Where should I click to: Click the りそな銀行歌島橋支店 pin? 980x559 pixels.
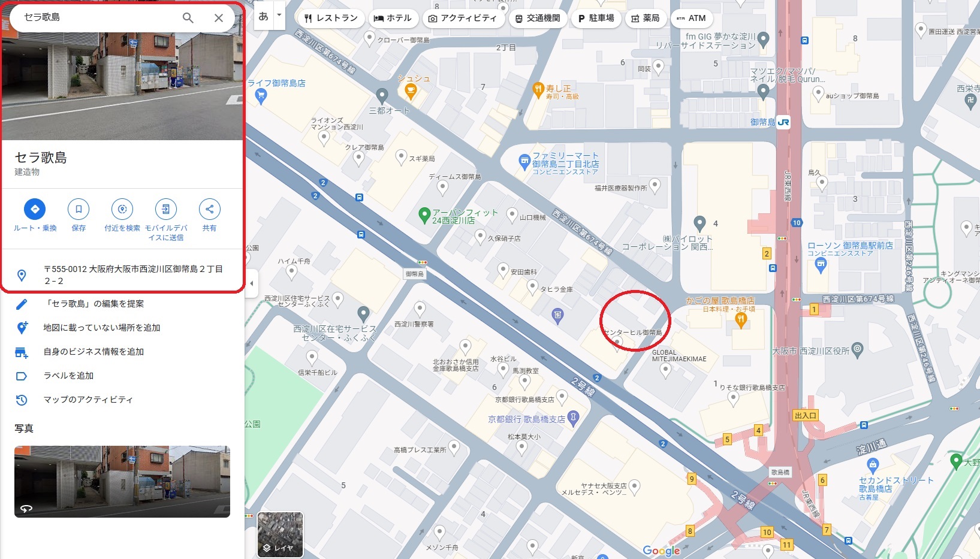coord(732,400)
